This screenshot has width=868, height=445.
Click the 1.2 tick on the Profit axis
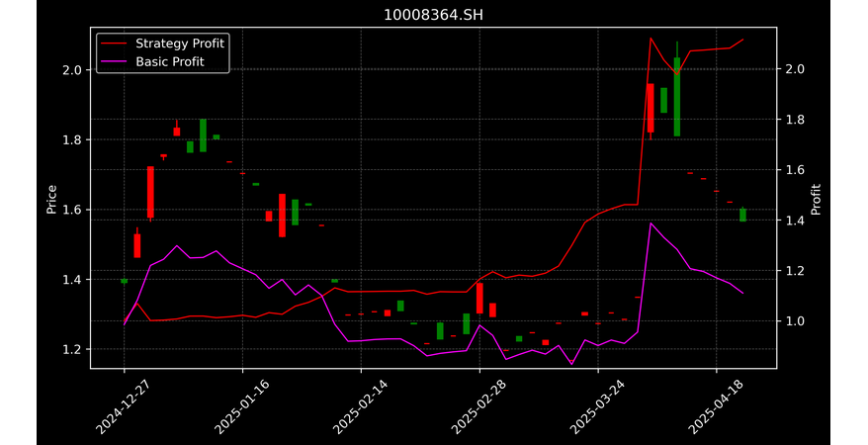click(795, 271)
